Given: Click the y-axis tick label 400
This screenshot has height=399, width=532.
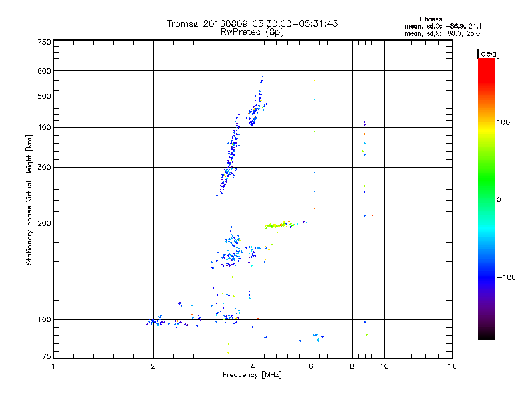Looking at the screenshot, I should point(44,127).
